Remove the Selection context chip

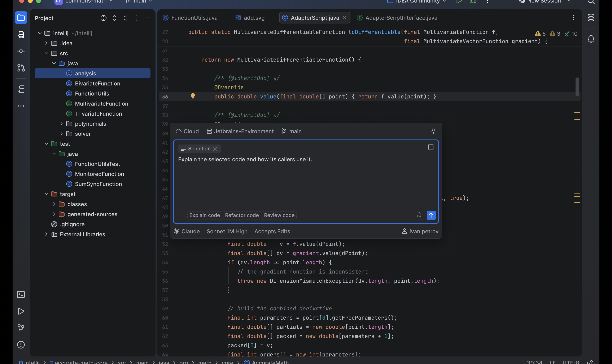click(x=215, y=149)
